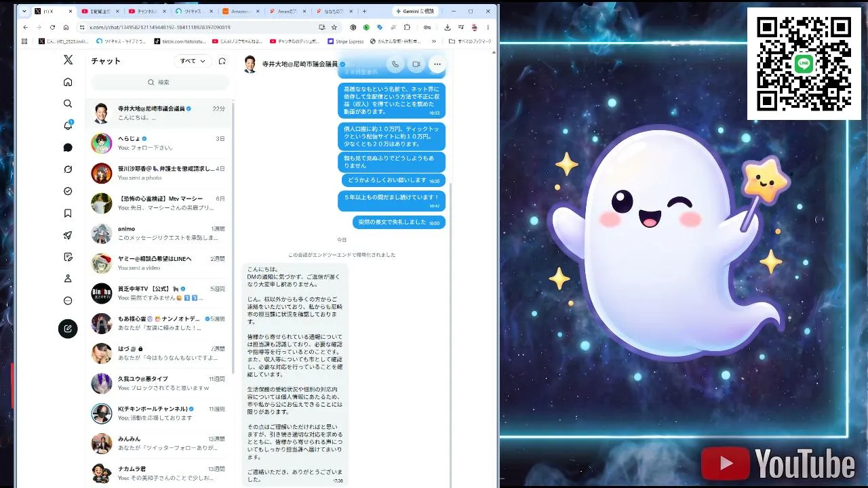Open the Chat messages sidebar icon
This screenshot has width=868, height=488.
click(68, 148)
